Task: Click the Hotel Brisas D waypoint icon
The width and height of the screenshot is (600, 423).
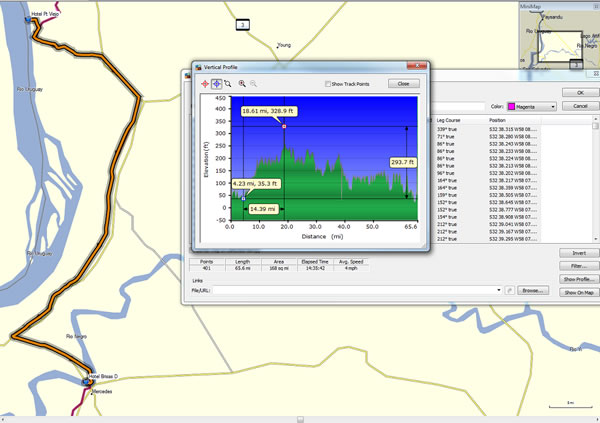Action: click(86, 382)
